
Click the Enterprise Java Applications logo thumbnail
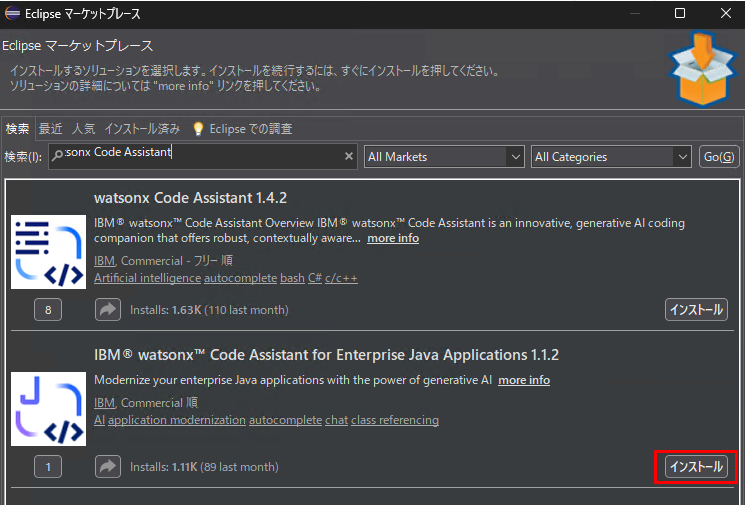(48, 409)
